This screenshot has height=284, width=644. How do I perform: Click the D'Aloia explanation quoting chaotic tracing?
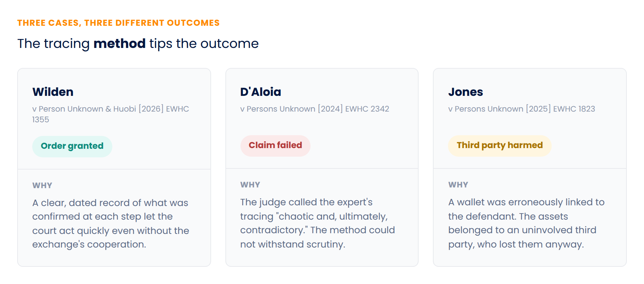pyautogui.click(x=317, y=223)
